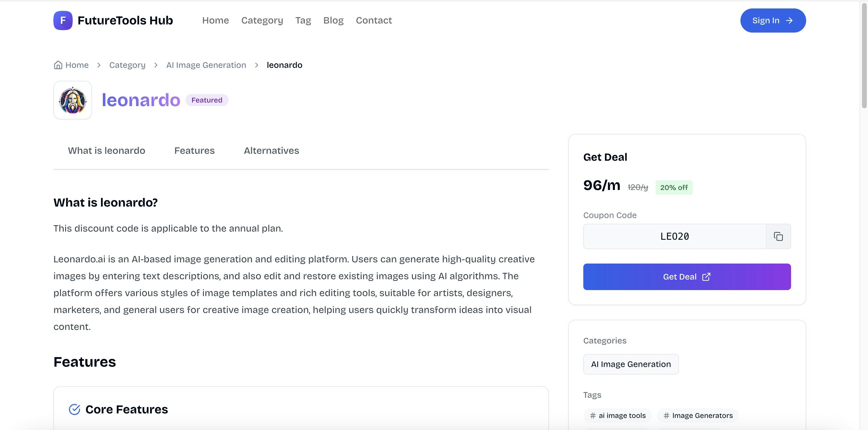The width and height of the screenshot is (868, 430).
Task: Copy the LEO20 coupon code
Action: click(778, 237)
